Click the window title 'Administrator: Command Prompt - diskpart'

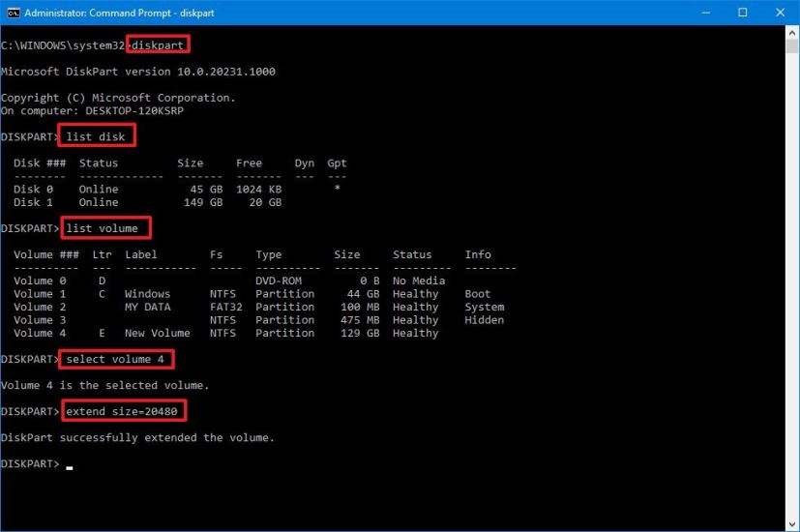pos(119,13)
